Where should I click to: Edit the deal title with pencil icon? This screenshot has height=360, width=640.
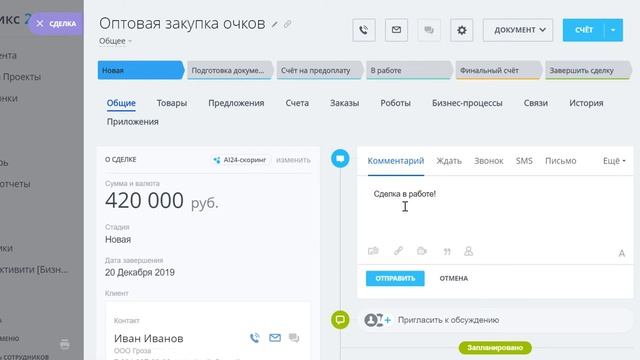coord(275,25)
